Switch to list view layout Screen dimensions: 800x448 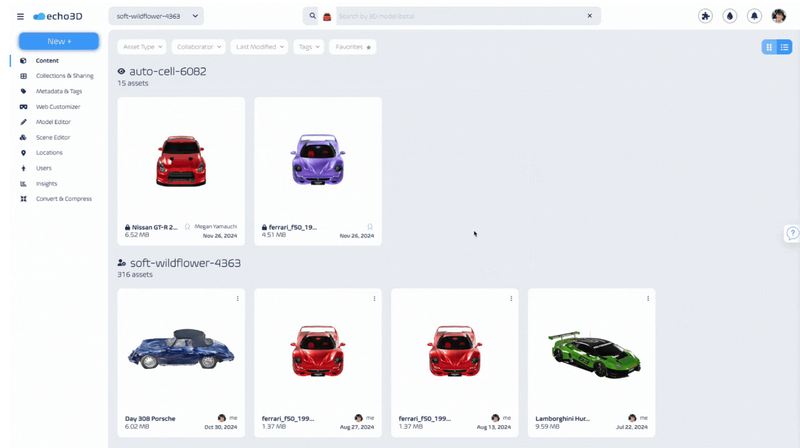(x=785, y=47)
